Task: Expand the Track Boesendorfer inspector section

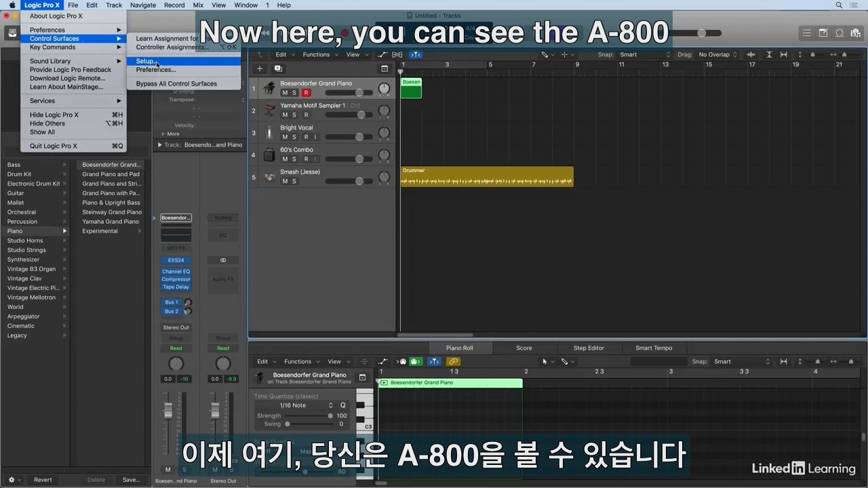Action: click(160, 145)
